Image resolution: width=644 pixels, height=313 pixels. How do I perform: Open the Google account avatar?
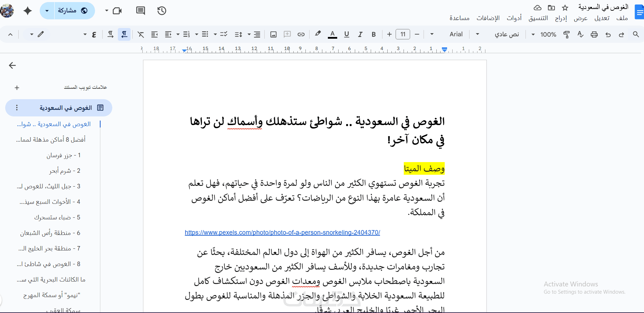coord(7,11)
